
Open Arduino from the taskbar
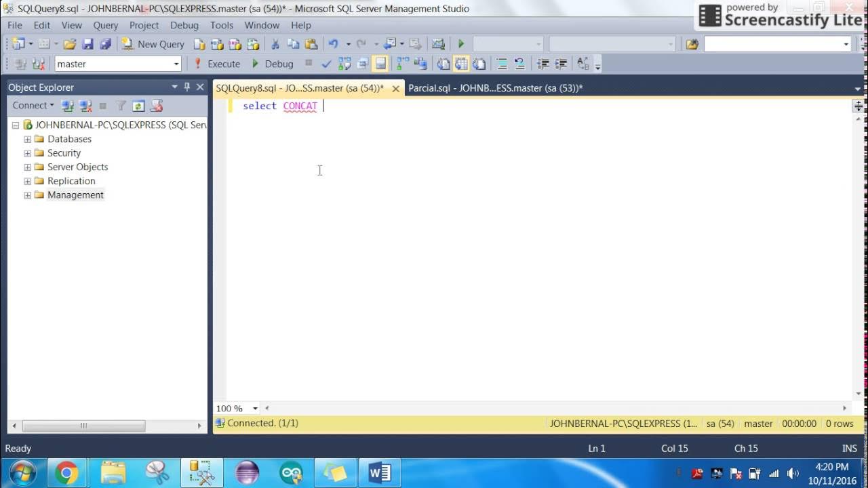tap(291, 472)
